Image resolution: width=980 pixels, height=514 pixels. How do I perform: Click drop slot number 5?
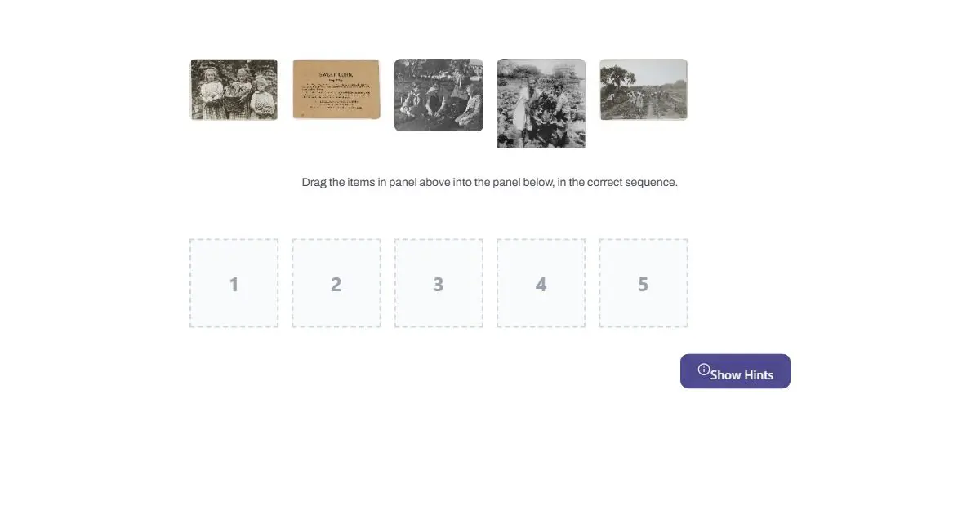click(644, 283)
